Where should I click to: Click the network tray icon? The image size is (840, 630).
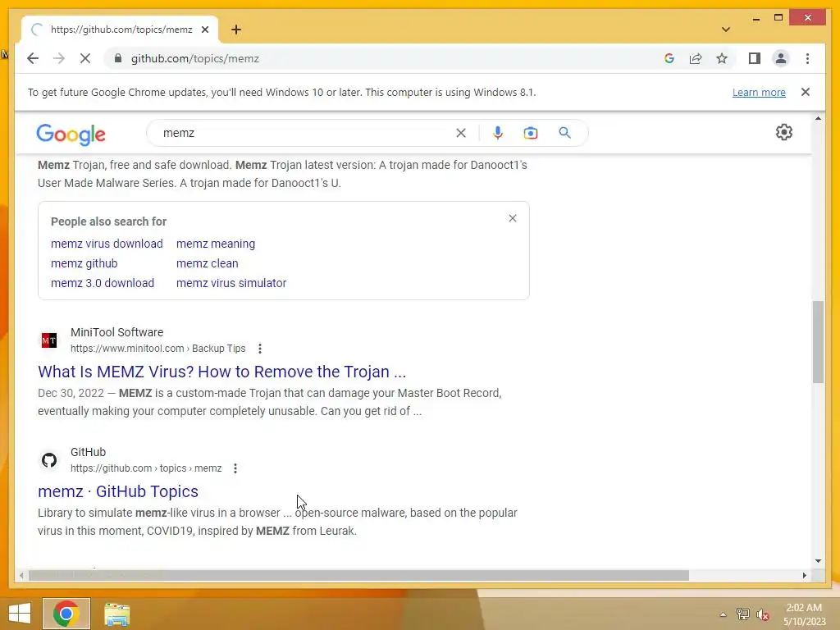tap(742, 614)
